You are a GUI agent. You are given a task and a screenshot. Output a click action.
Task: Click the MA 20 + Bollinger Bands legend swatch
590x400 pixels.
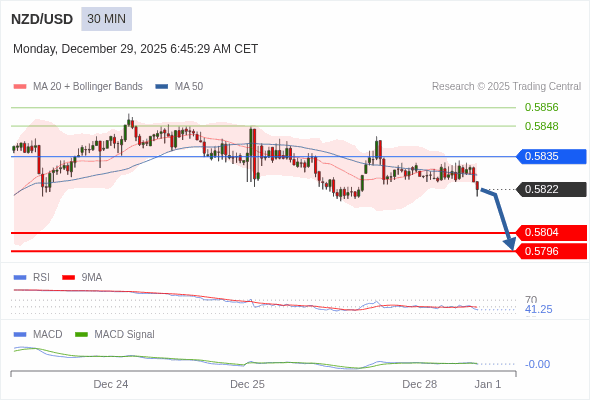pyautogui.click(x=20, y=87)
